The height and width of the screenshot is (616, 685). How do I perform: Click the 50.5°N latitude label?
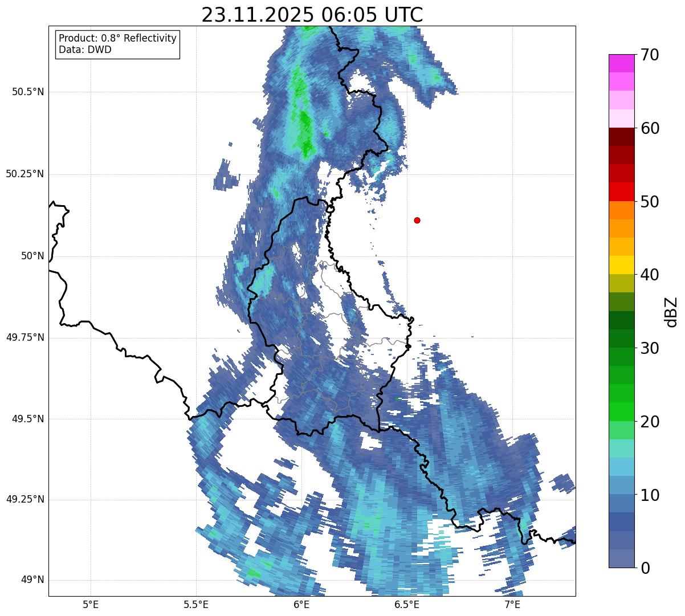pos(28,92)
